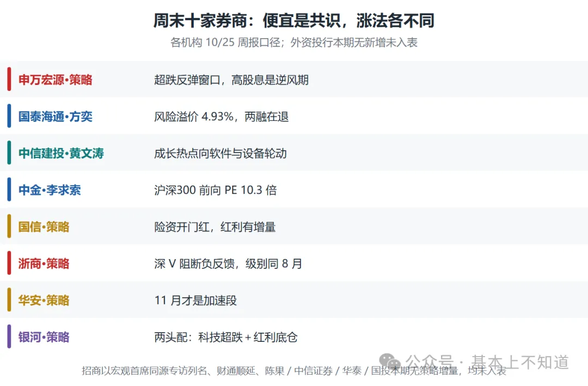Select the 国信·策略 row label
Image resolution: width=588 pixels, height=386 pixels.
coord(44,227)
